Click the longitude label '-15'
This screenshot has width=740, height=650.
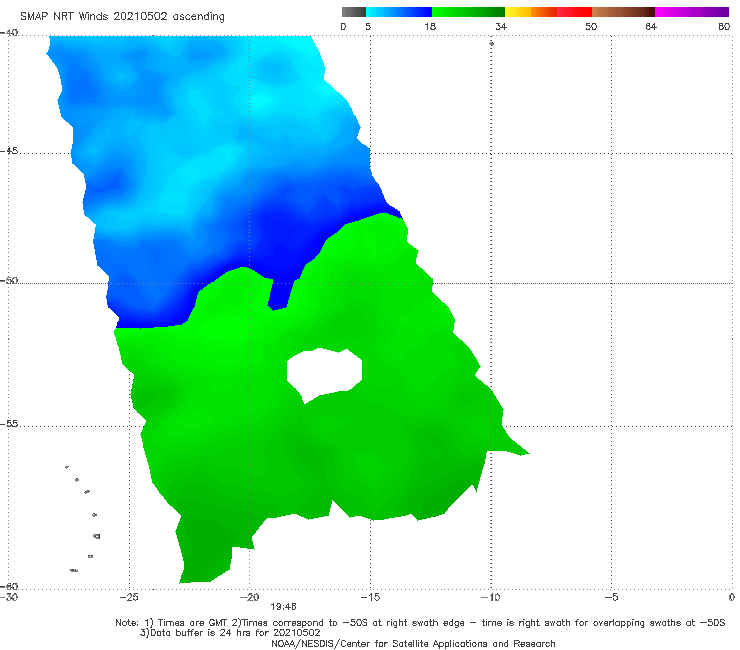coord(370,597)
